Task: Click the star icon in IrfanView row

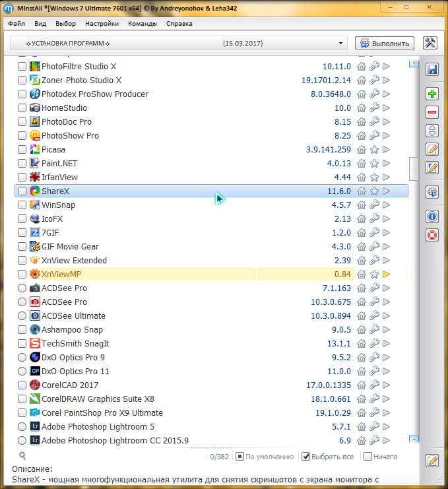Action: click(374, 177)
